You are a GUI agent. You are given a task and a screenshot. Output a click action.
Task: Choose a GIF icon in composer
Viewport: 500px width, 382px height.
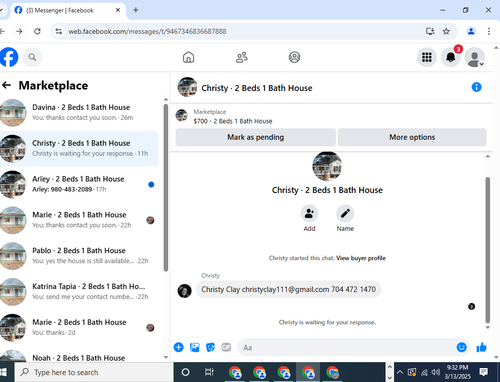[x=226, y=347]
